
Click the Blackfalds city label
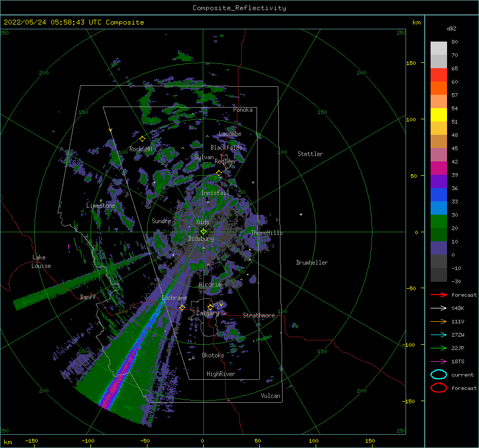226,148
